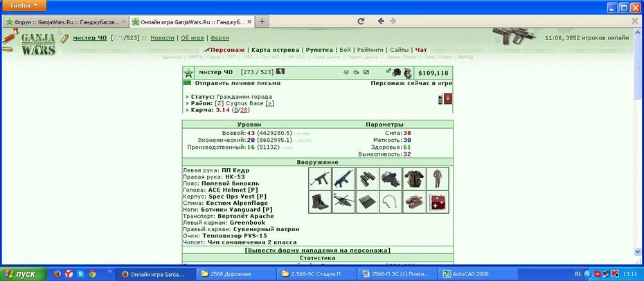This screenshot has width=644, height=281.
Task: Click the RL language indicator in tray
Action: click(578, 274)
